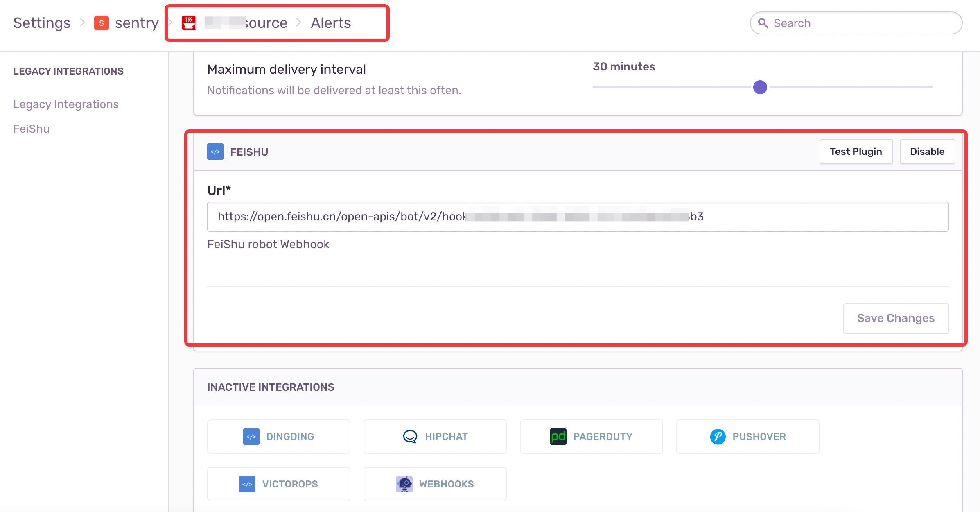The height and width of the screenshot is (512, 980).
Task: Open Settings in the breadcrumb
Action: (42, 23)
